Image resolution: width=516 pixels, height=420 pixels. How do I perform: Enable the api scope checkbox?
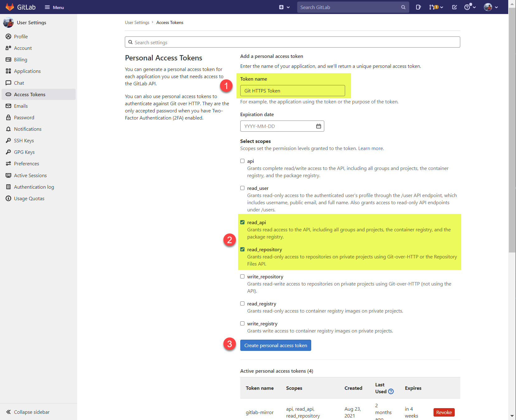242,161
